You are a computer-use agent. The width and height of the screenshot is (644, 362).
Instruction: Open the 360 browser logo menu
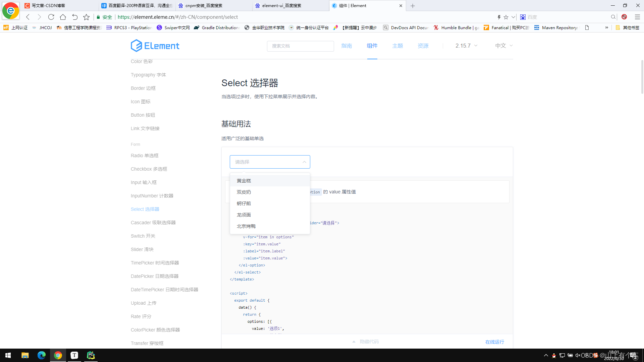pos(10,11)
